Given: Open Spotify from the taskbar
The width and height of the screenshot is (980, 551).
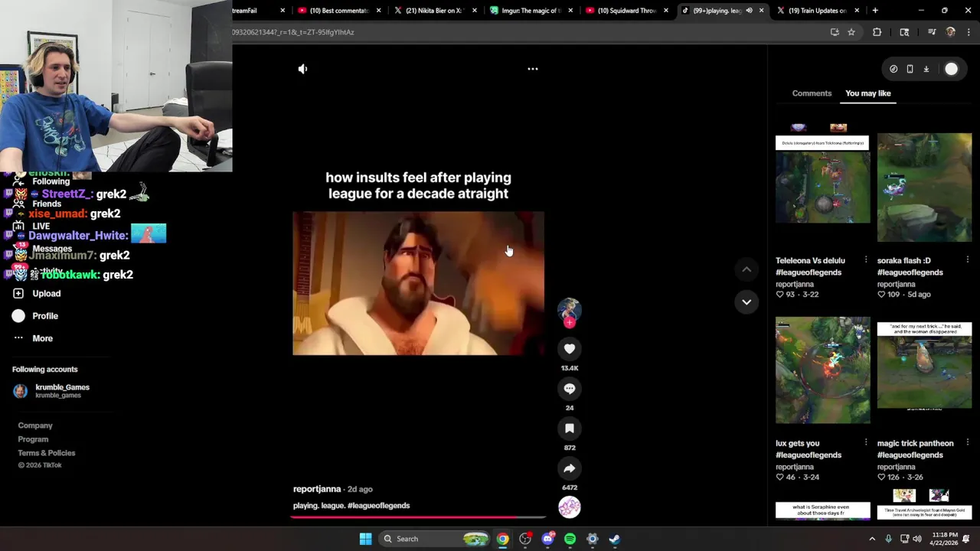Looking at the screenshot, I should tap(570, 539).
